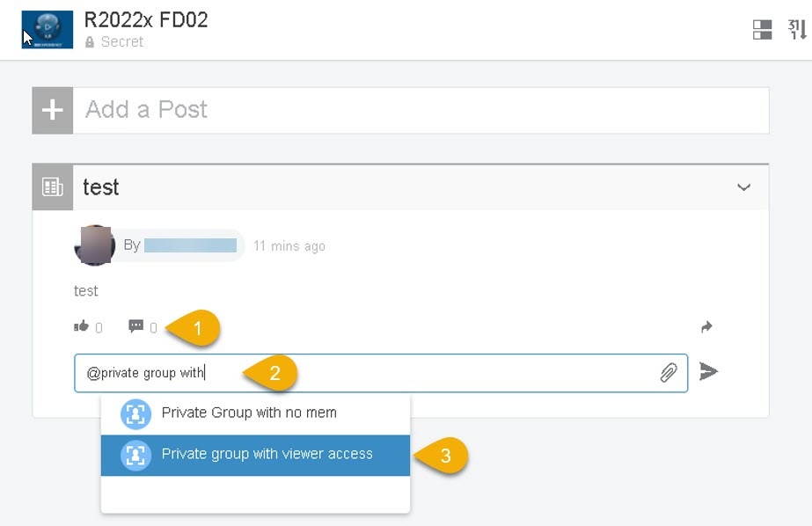Send the comment with the arrow icon

pos(708,372)
